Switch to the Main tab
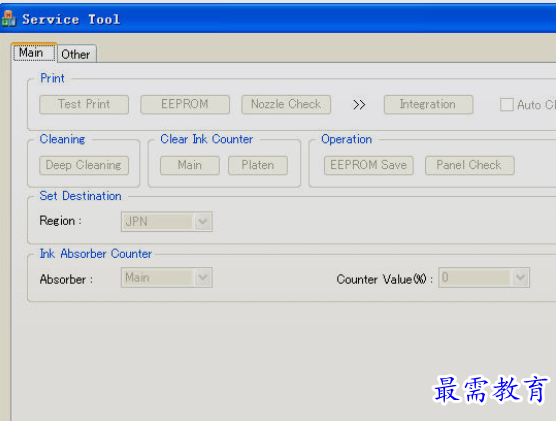556x421 pixels. tap(34, 53)
